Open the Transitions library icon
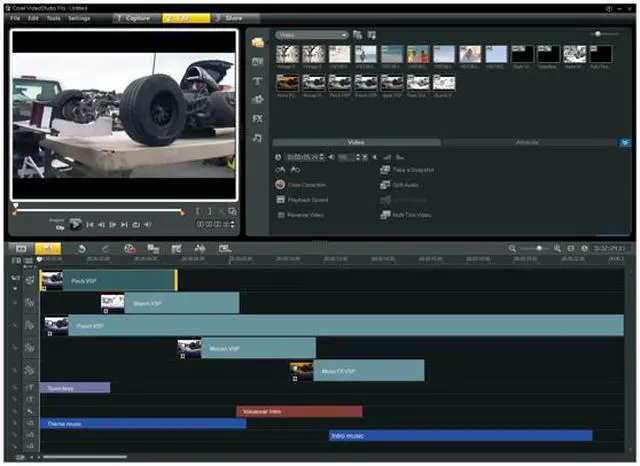Screen dimensions: 640x466 [x=258, y=62]
